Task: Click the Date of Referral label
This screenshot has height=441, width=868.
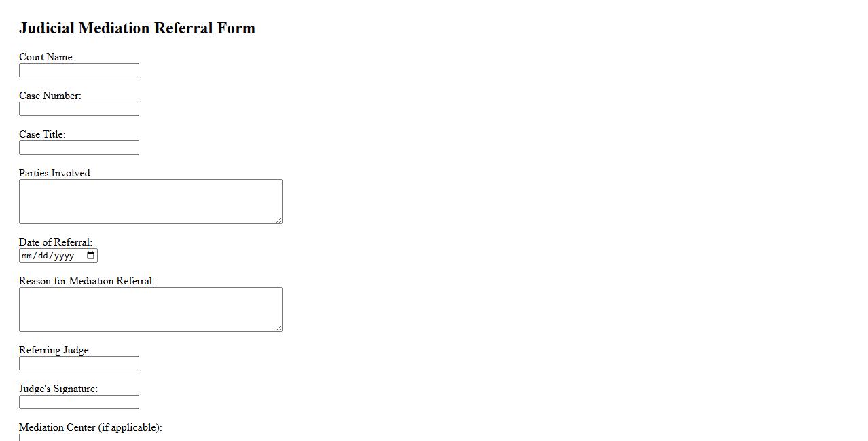Action: click(x=56, y=242)
